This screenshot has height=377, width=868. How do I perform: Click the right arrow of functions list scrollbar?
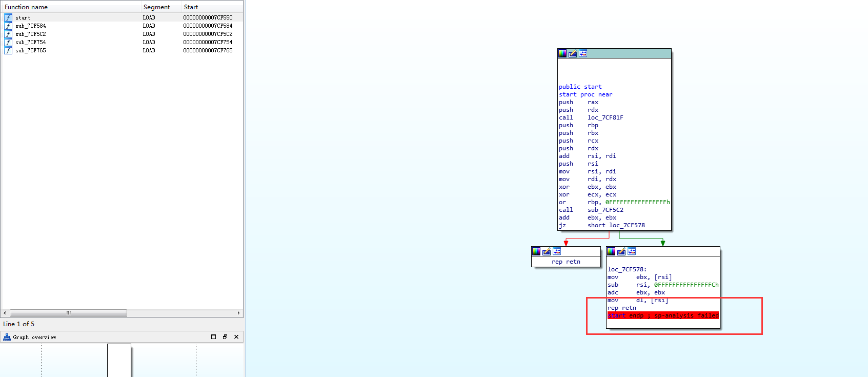238,313
